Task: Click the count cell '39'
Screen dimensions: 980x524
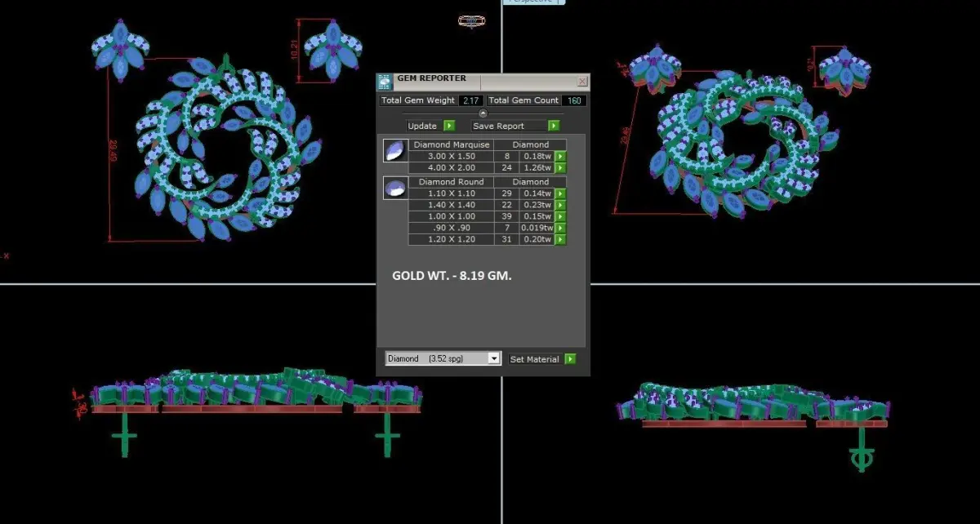Action: (506, 217)
